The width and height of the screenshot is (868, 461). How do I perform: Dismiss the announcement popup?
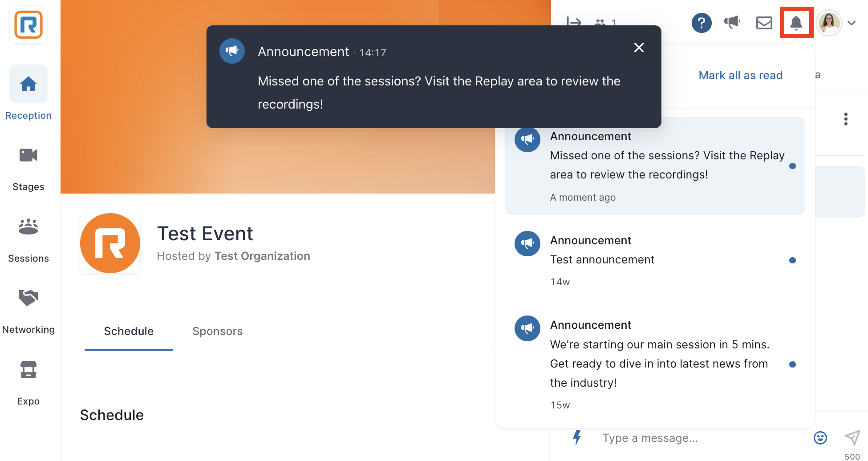639,48
